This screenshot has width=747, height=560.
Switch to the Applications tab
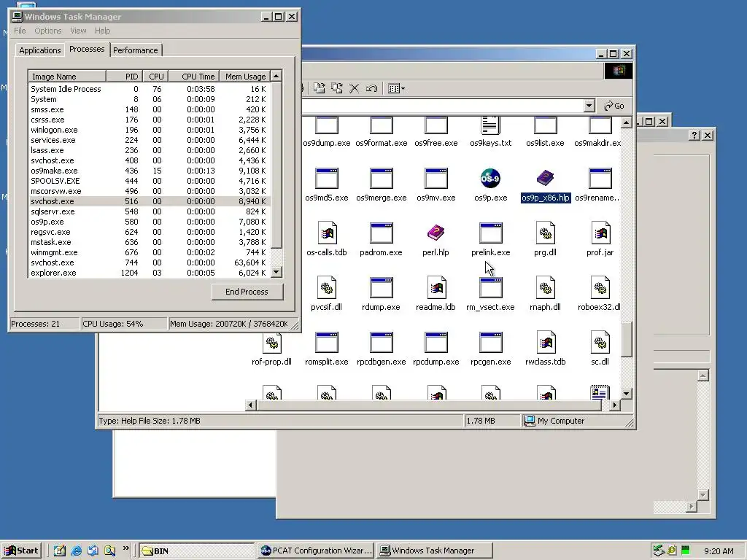coord(40,50)
